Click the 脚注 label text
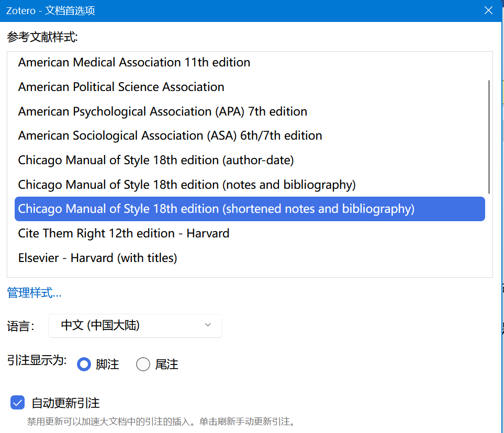 click(107, 364)
